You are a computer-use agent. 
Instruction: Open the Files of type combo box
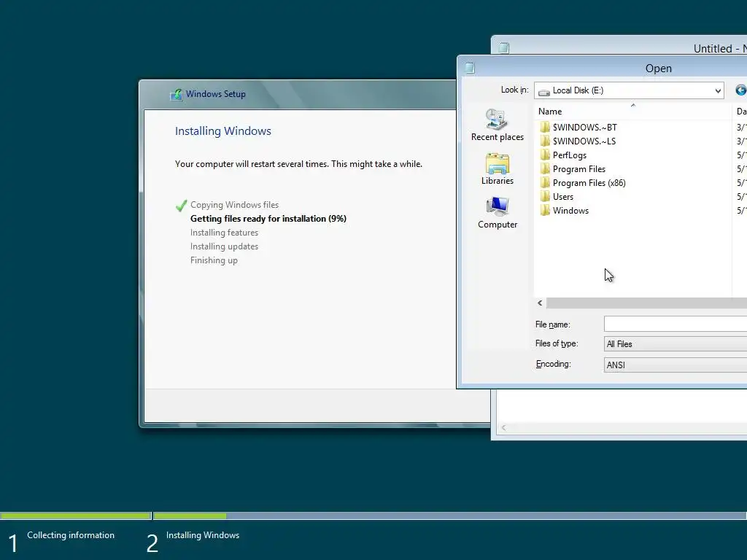coord(676,344)
